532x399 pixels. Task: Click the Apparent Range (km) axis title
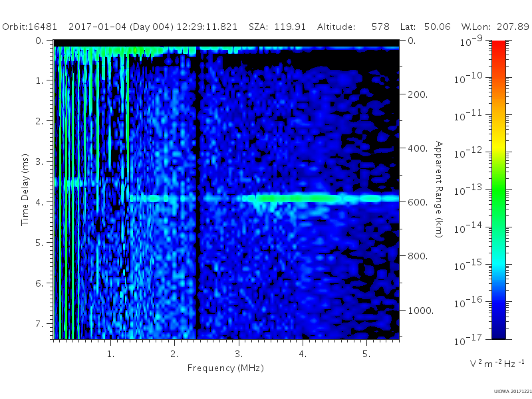[439, 190]
